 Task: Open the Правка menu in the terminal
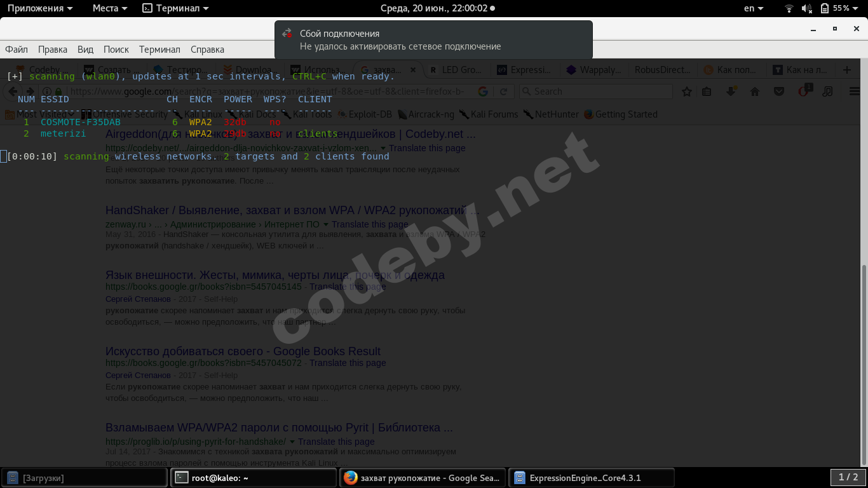[x=53, y=50]
